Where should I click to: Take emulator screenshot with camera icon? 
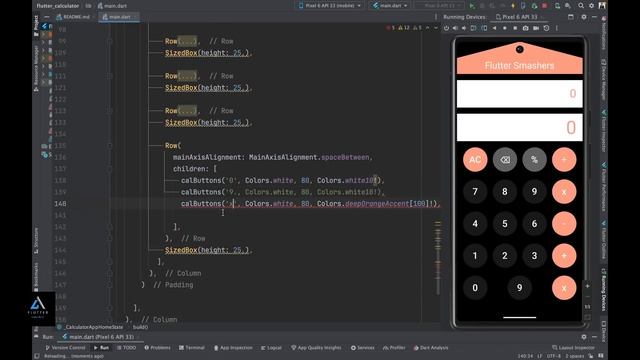[x=526, y=28]
